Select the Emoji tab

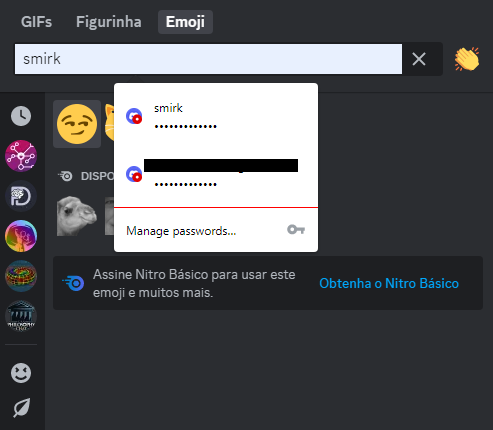(185, 22)
